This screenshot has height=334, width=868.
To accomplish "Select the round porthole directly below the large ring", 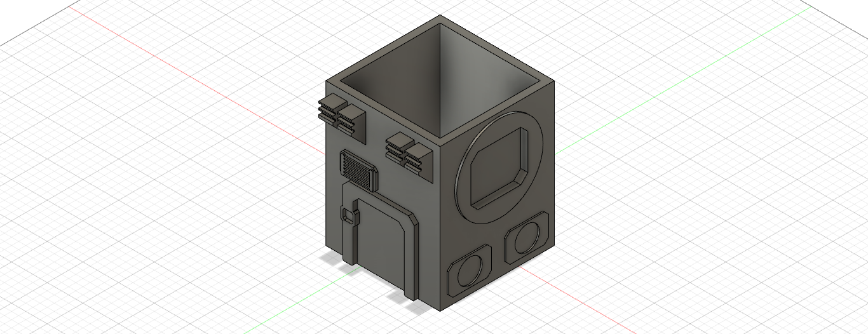I will coord(527,239).
